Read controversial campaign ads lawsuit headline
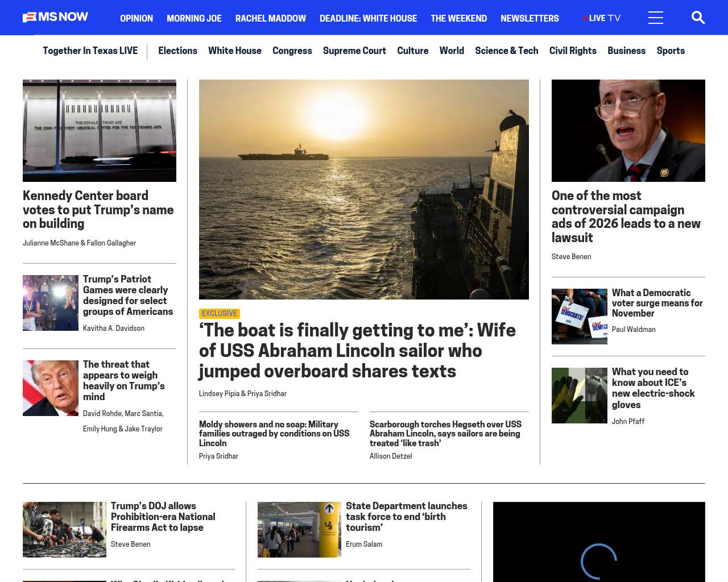Viewport: 728px width, 582px height. [x=626, y=217]
